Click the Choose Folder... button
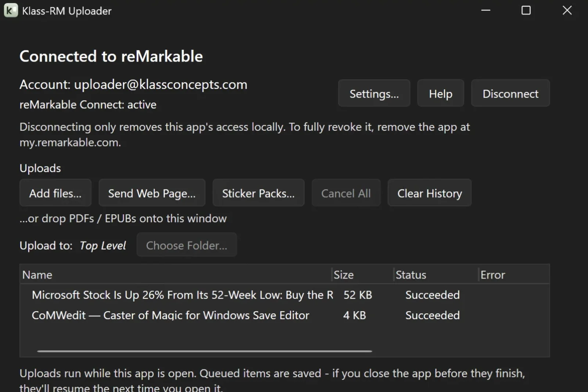 pyautogui.click(x=187, y=245)
